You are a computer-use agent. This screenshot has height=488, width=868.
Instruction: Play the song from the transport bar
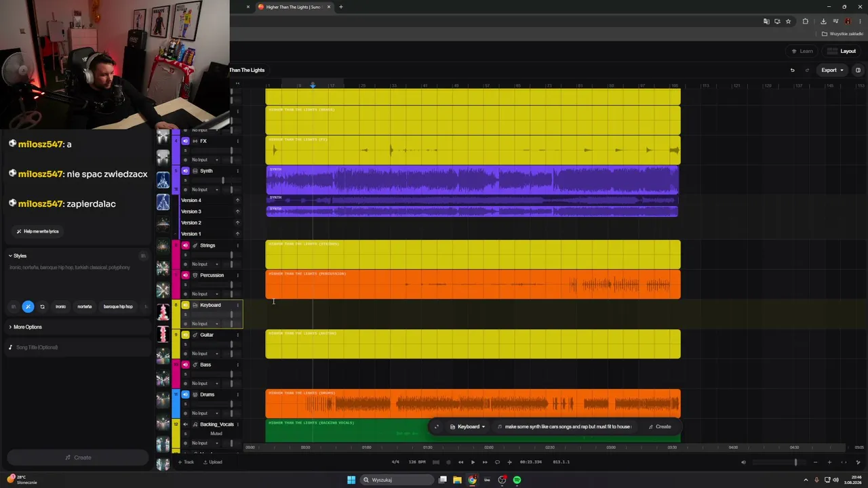[x=473, y=462]
